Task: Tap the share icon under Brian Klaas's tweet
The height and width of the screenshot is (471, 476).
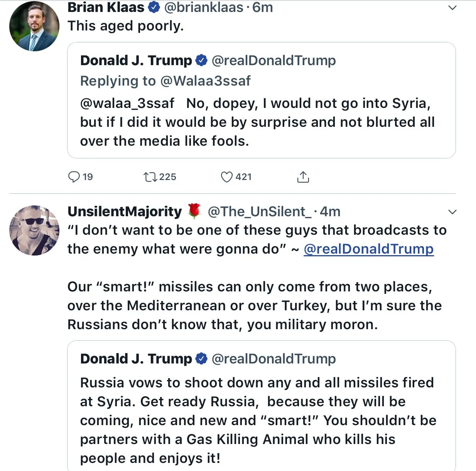Action: pyautogui.click(x=303, y=177)
